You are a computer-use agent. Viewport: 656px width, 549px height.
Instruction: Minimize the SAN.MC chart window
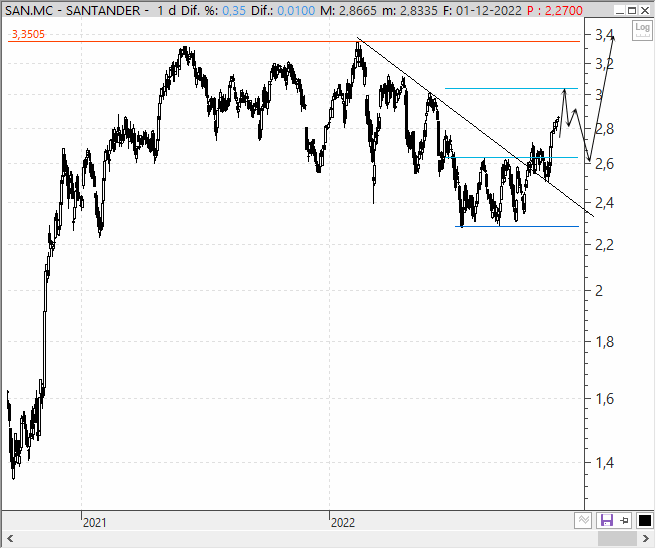point(620,10)
